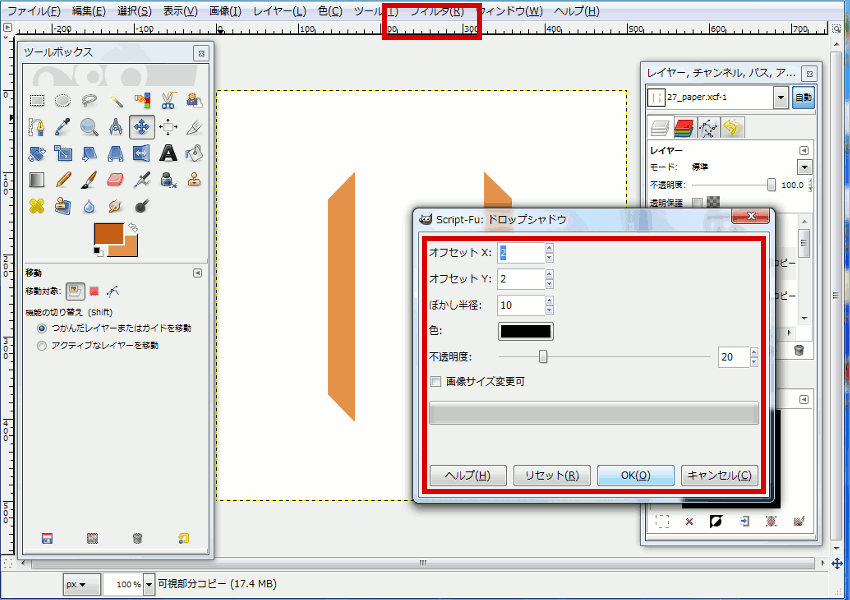850x600 pixels.
Task: Select the Paintbrush tool
Action: pyautogui.click(x=90, y=179)
